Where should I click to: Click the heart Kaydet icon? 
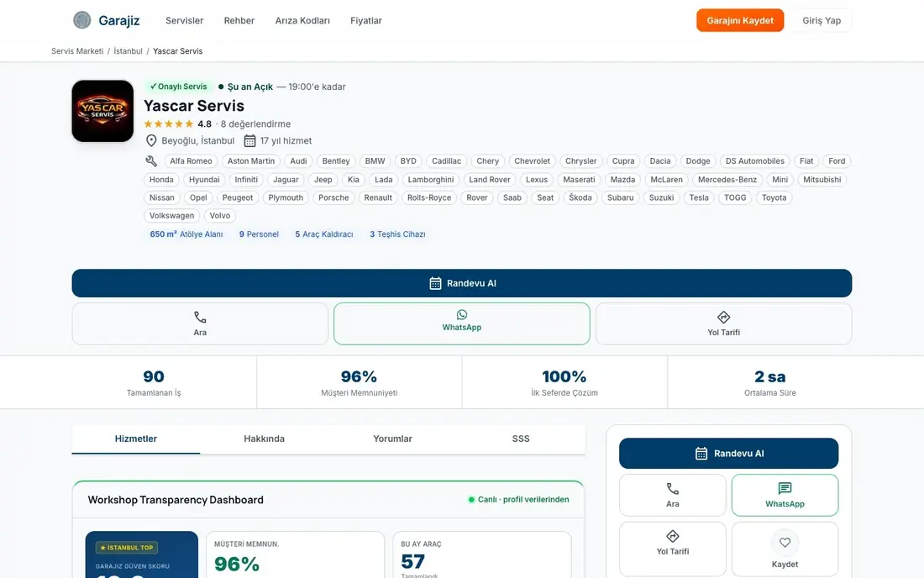click(785, 543)
